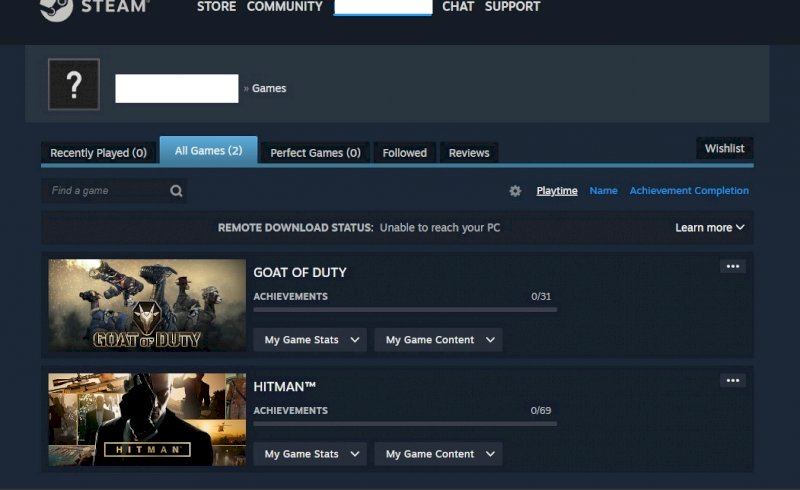The width and height of the screenshot is (800, 490).
Task: Click the search magnifier icon
Action: (177, 191)
